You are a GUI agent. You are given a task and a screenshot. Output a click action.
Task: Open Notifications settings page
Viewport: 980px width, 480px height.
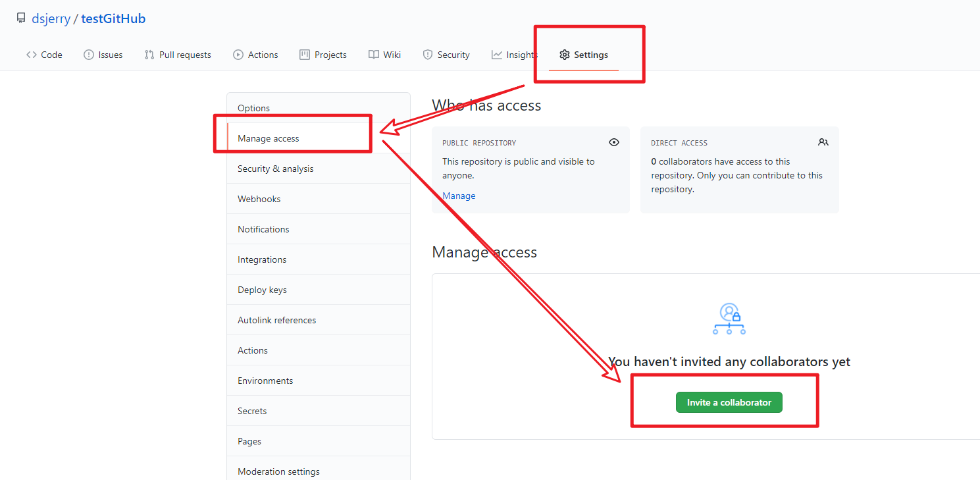point(319,229)
